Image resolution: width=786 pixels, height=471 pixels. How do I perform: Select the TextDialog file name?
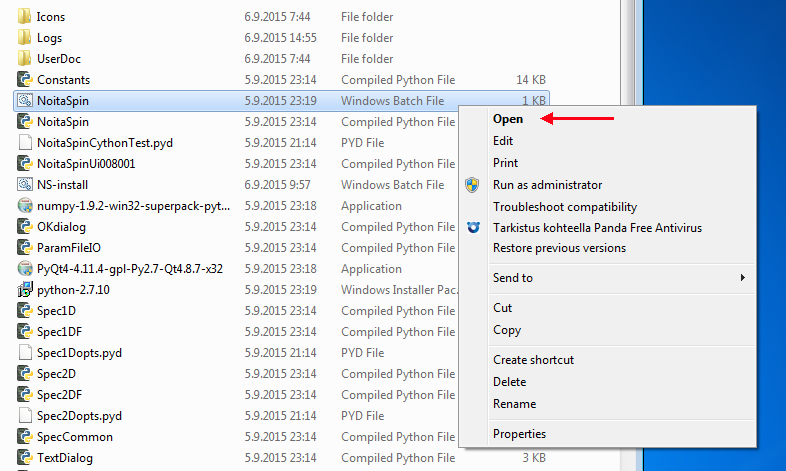pos(65,458)
